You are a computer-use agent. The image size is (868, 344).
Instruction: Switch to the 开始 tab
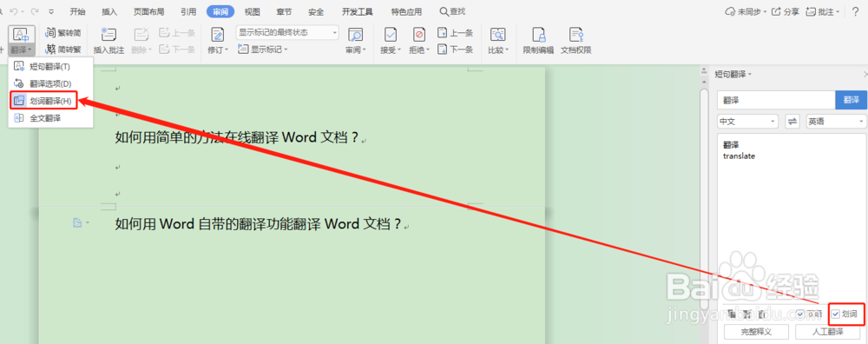(x=78, y=11)
